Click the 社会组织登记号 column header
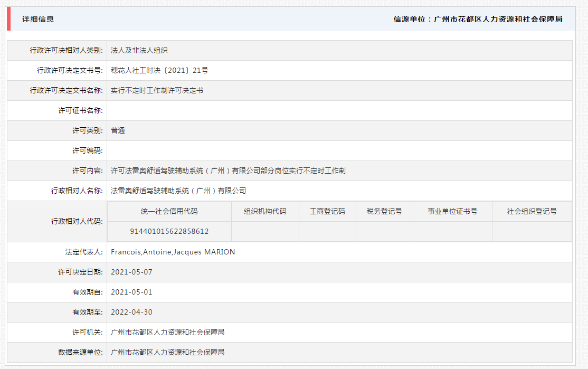This screenshot has height=369, width=588. (532, 212)
